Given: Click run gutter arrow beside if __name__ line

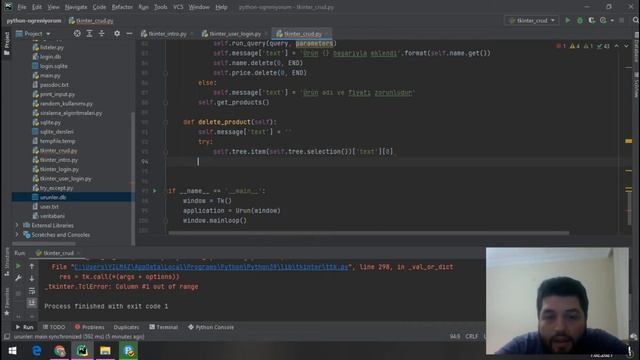Looking at the screenshot, I should 154,191.
